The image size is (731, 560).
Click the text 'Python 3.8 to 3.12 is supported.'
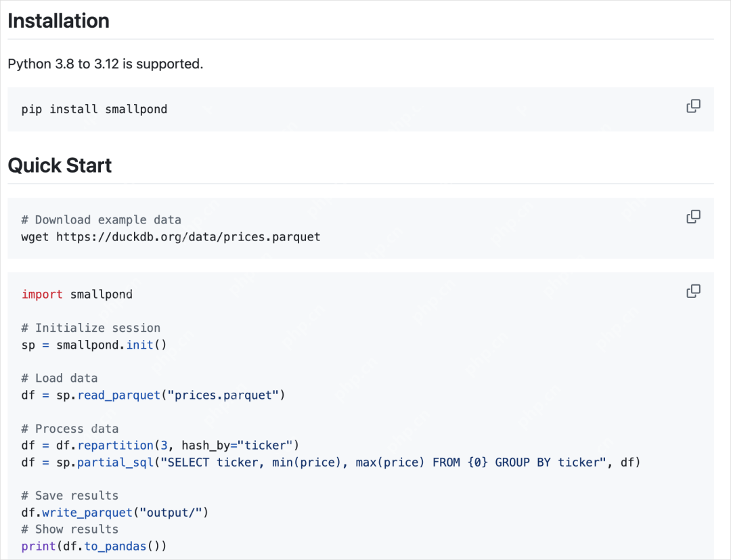coord(106,64)
